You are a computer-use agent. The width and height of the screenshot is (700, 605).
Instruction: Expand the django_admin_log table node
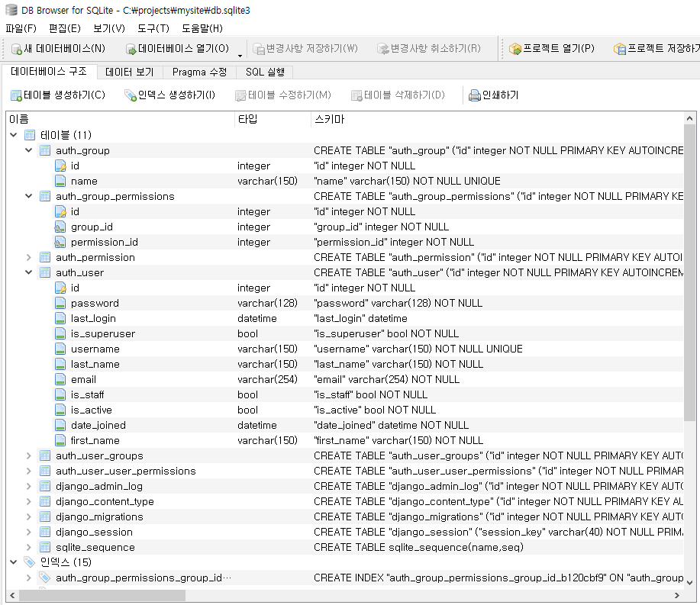pos(28,486)
